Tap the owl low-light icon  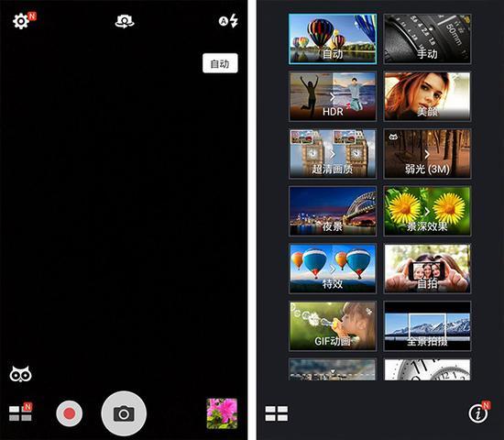tap(20, 374)
